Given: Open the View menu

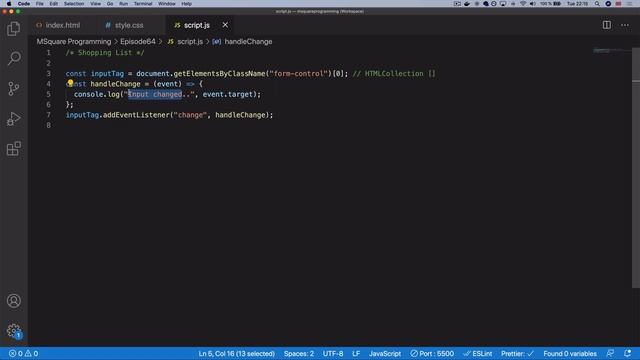Looking at the screenshot, I should point(96,4).
